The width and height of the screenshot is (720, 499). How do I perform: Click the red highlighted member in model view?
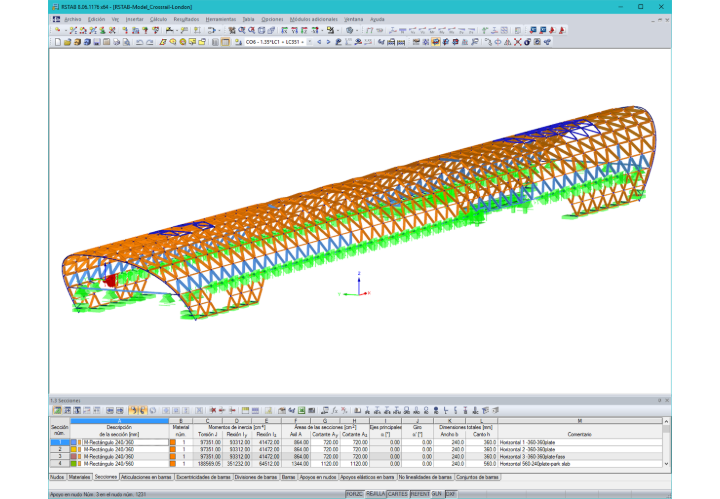[111, 280]
